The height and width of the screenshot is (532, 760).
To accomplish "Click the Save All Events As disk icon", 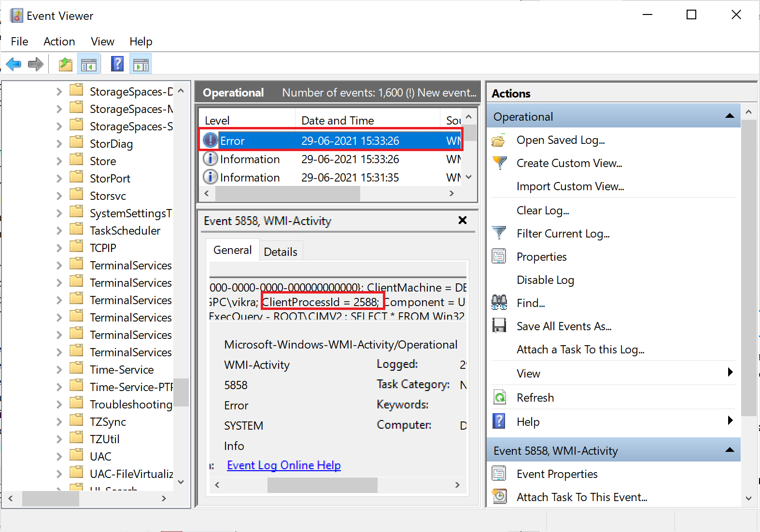I will [499, 326].
